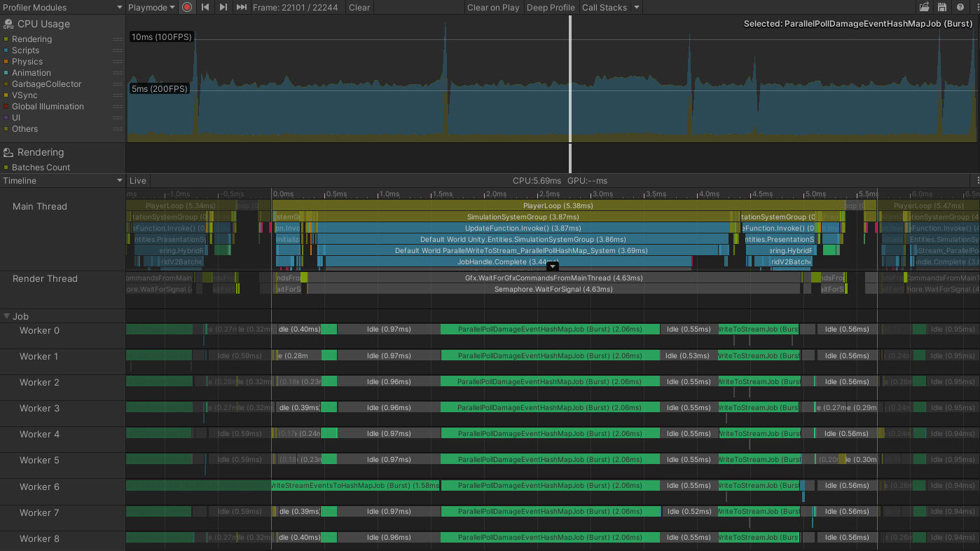Jump to the current frame with the last-frame icon
Image resolution: width=980 pixels, height=551 pixels.
point(241,8)
